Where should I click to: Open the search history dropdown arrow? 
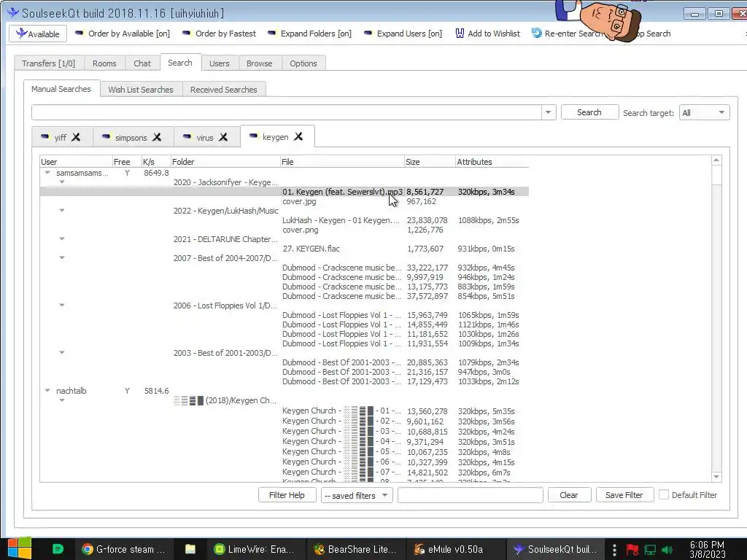click(x=549, y=112)
